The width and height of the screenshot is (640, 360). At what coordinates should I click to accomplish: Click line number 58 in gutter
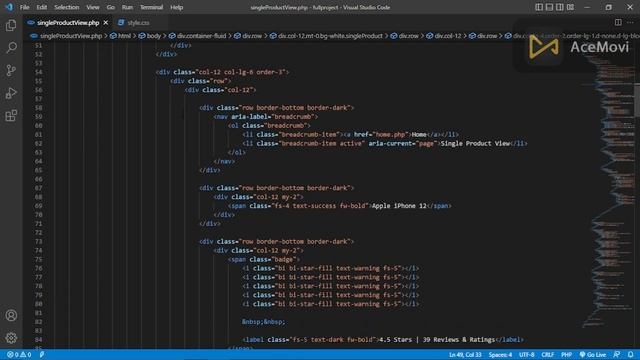click(x=38, y=108)
